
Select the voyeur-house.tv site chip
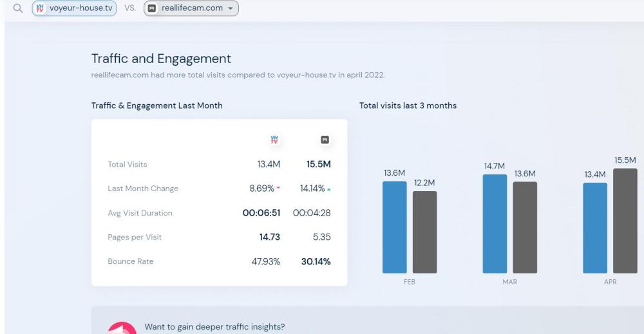click(75, 10)
